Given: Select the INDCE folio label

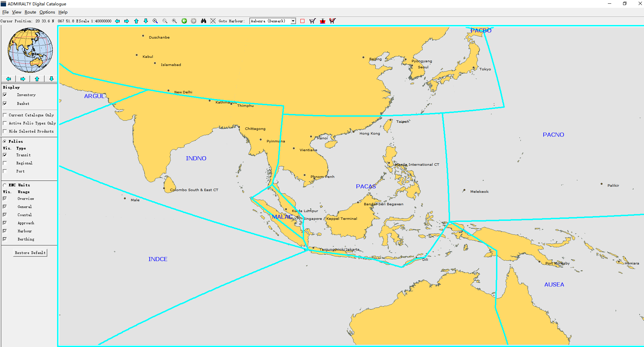Looking at the screenshot, I should [x=158, y=259].
